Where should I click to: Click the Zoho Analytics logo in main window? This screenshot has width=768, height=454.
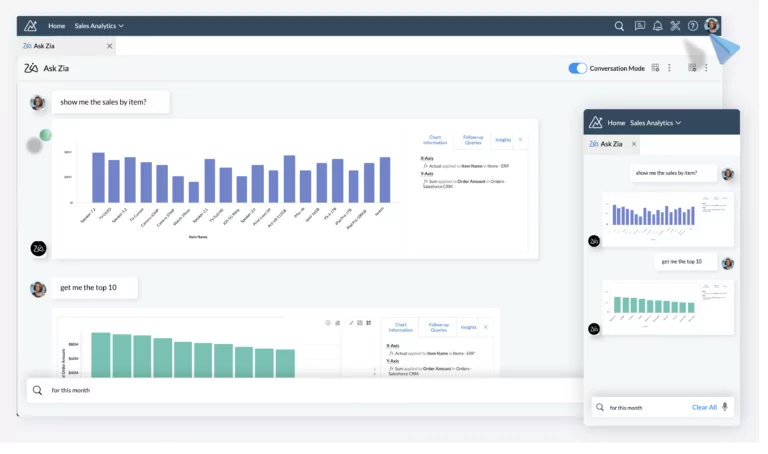pos(30,26)
